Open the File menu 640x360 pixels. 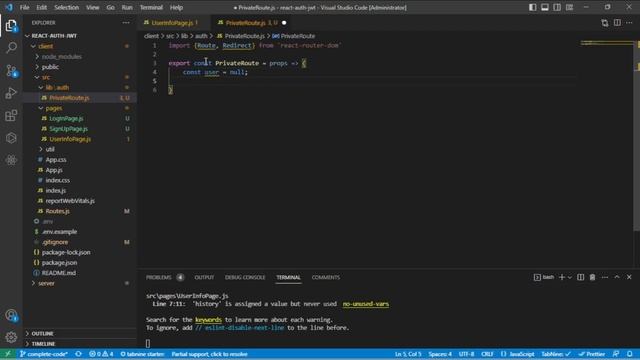[24, 7]
